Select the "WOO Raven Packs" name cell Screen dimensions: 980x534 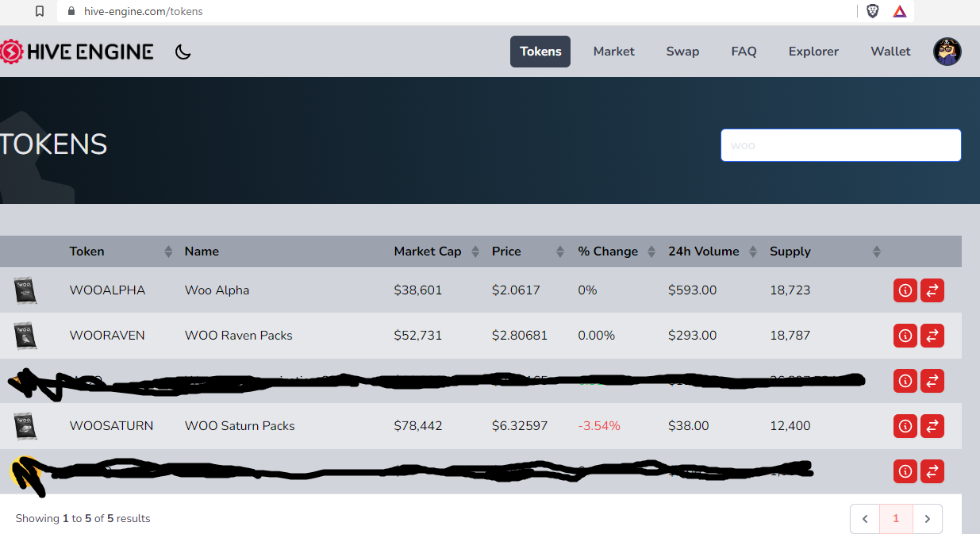click(239, 336)
